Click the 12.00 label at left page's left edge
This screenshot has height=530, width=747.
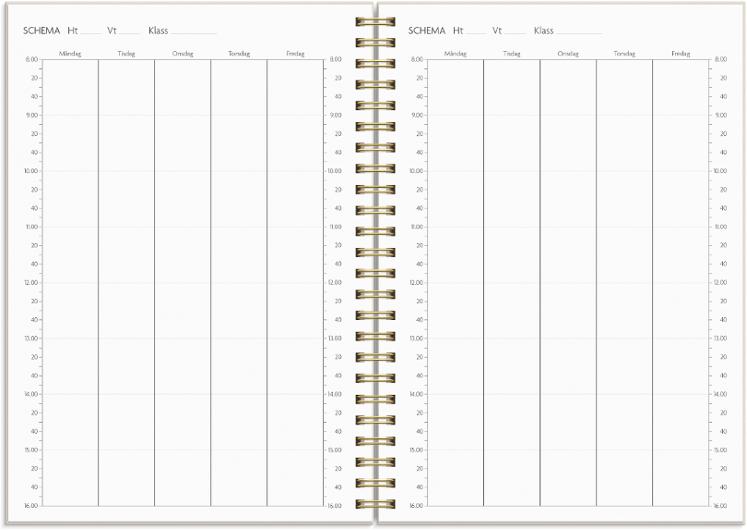(x=31, y=282)
